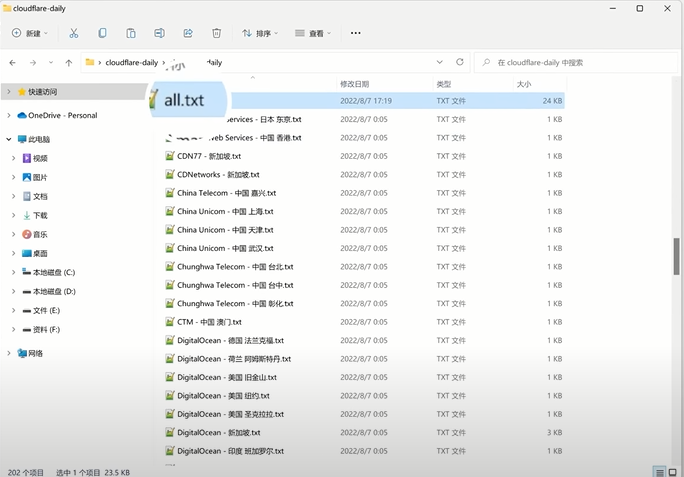Select the CDN77 - 新加坡.txt file
Screen dimensions: 684x477
pyautogui.click(x=208, y=156)
